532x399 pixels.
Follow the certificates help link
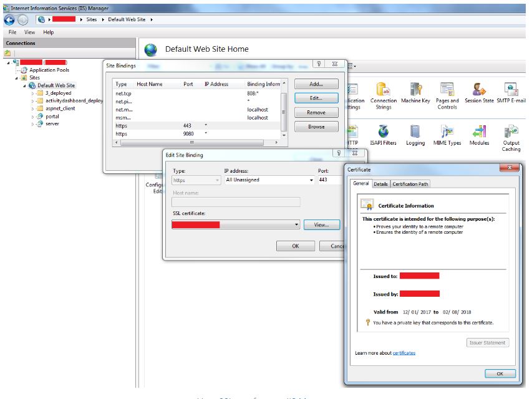tap(404, 353)
